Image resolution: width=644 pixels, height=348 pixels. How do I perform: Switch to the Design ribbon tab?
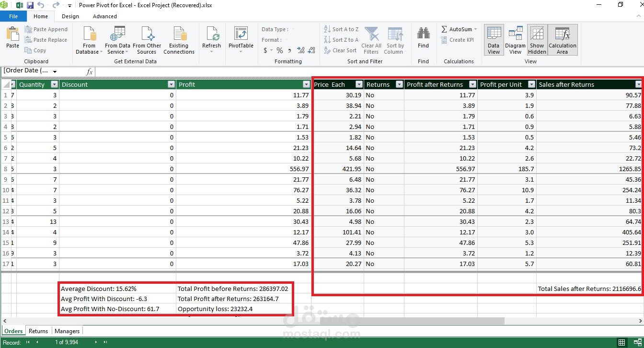(70, 16)
